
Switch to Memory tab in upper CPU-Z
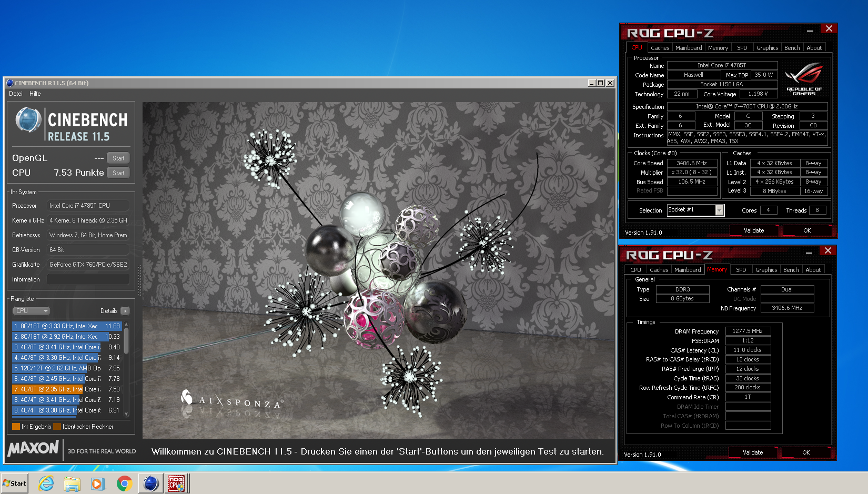click(x=718, y=48)
